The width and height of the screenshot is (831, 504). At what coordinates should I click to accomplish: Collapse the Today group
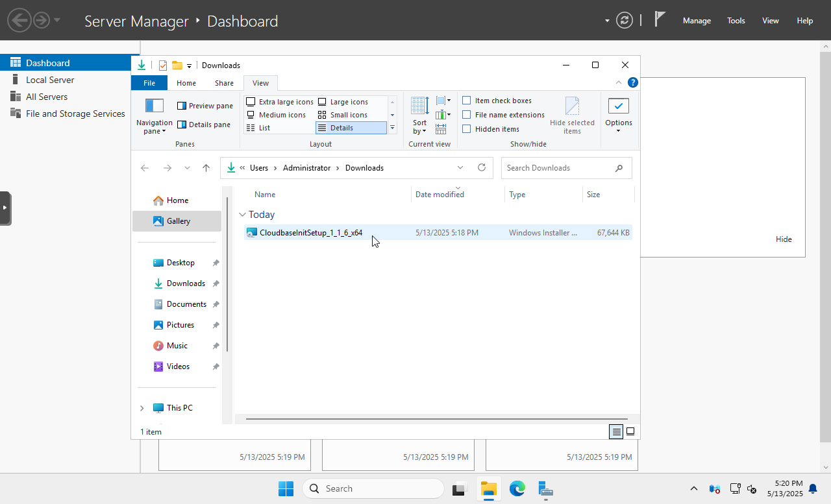(x=243, y=214)
